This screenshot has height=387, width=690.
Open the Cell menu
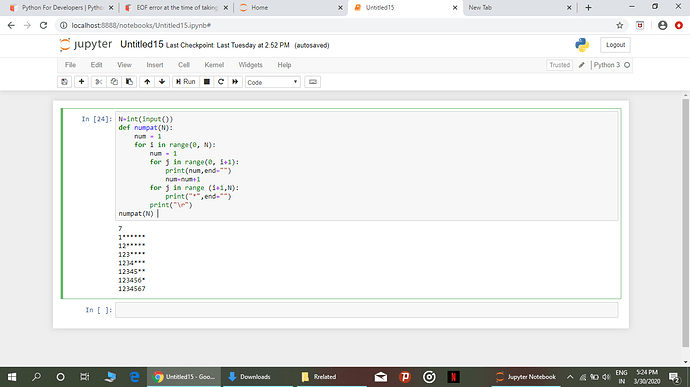coord(184,65)
